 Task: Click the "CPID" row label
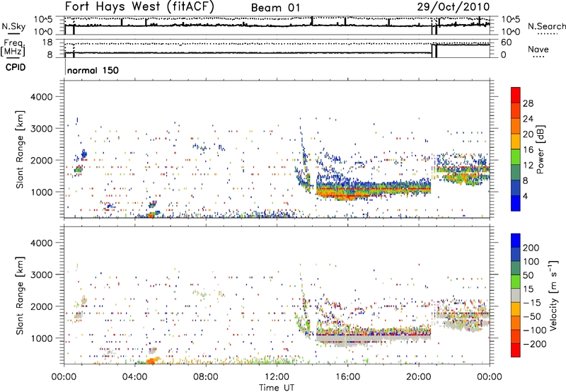pyautogui.click(x=16, y=67)
